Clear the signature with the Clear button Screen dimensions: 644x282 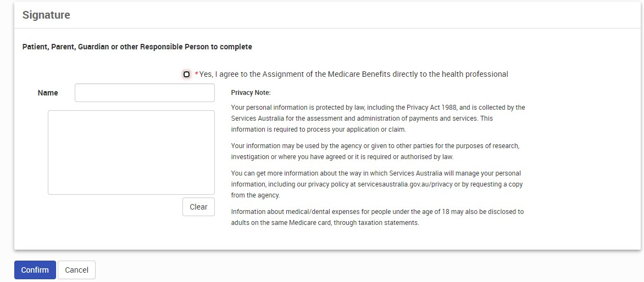[x=198, y=207]
